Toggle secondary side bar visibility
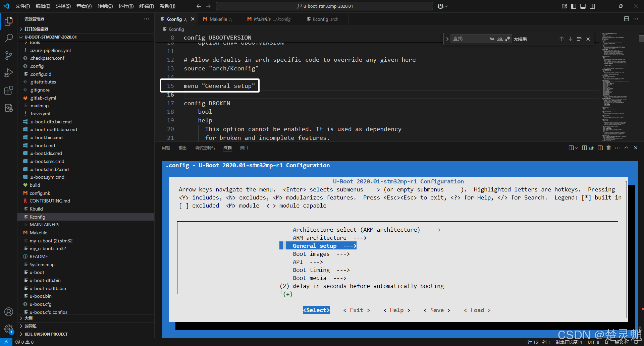This screenshot has height=346, width=644. [592, 6]
